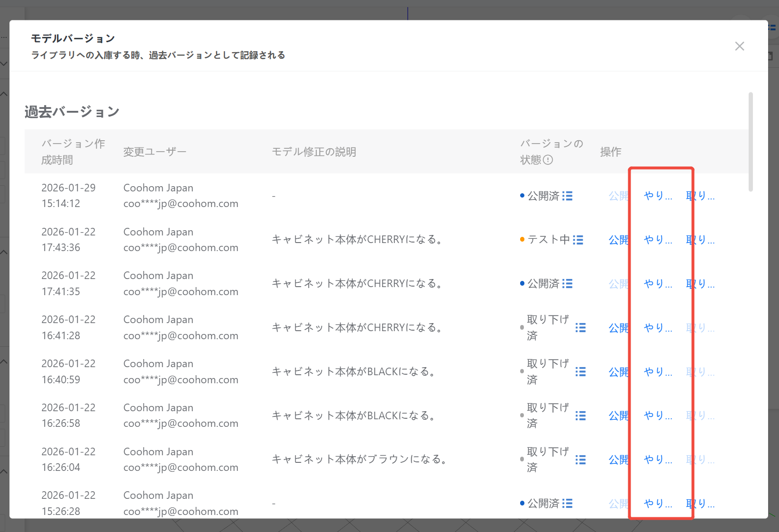The width and height of the screenshot is (779, 532).
Task: Close the モデルバージョン dialog
Action: tap(739, 46)
